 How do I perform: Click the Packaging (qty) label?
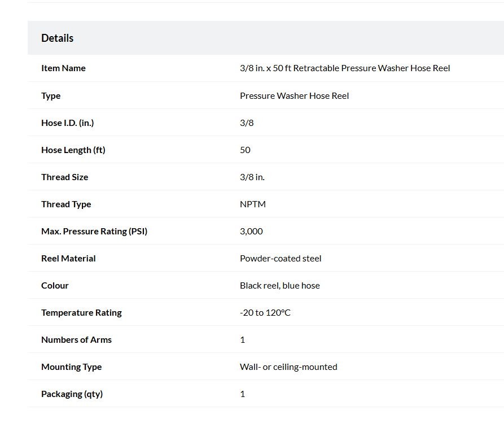tap(72, 394)
